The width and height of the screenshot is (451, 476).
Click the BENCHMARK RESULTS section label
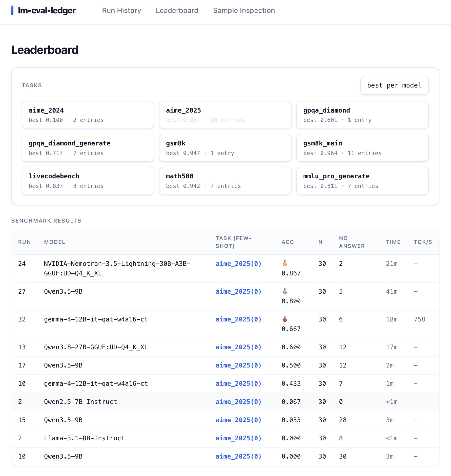point(46,221)
